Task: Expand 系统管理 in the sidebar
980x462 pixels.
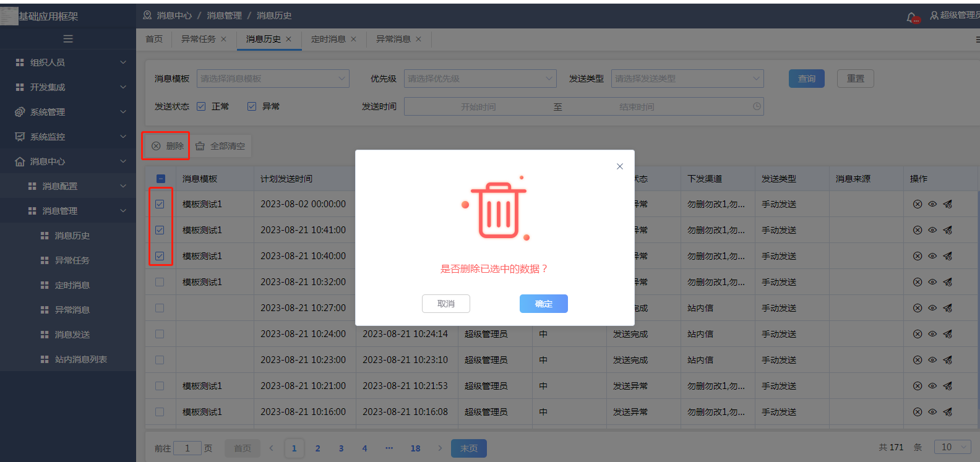Action: (x=68, y=112)
